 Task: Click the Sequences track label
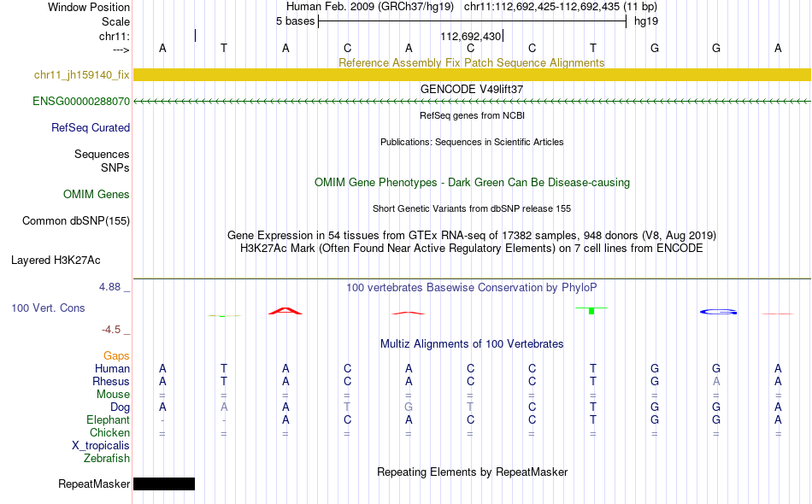point(102,155)
